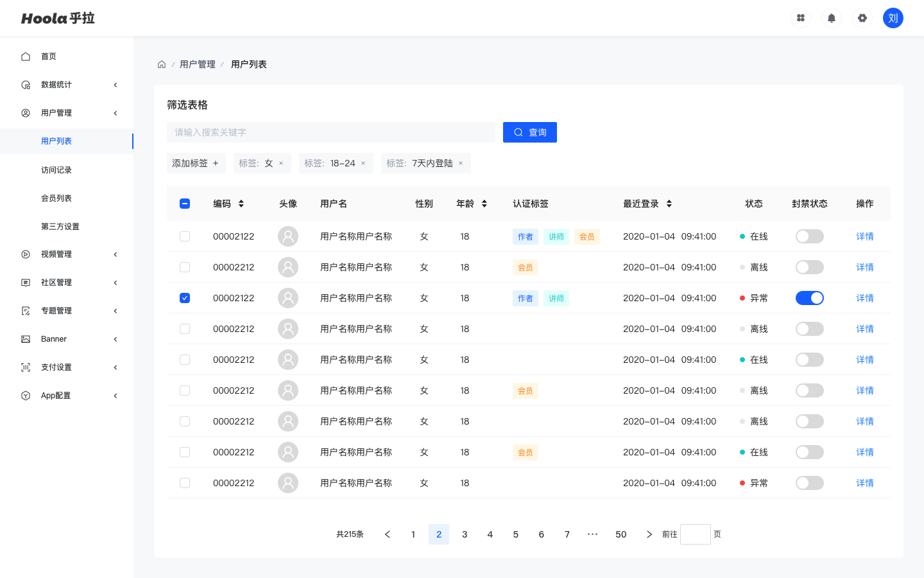
Task: Click the breadcrumb home icon
Action: pos(162,64)
